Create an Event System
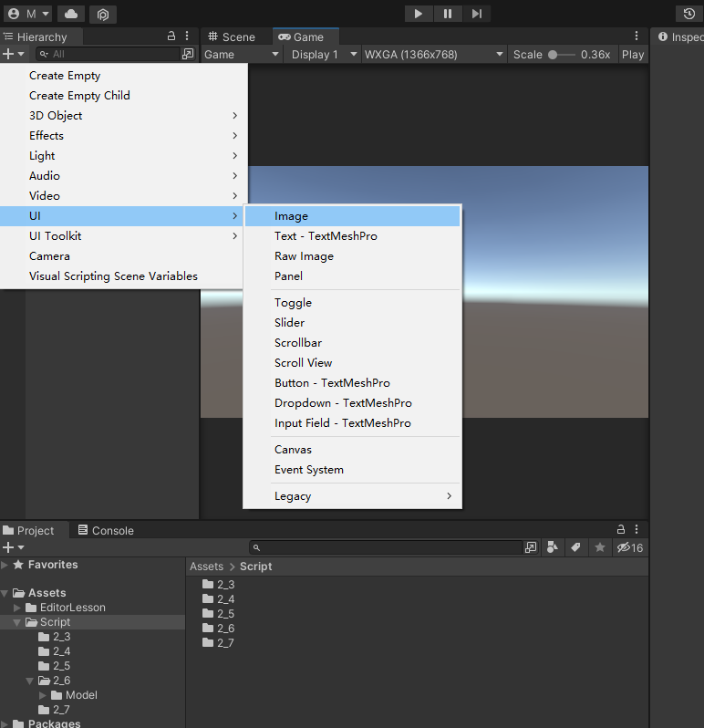The height and width of the screenshot is (728, 704). tap(352, 470)
